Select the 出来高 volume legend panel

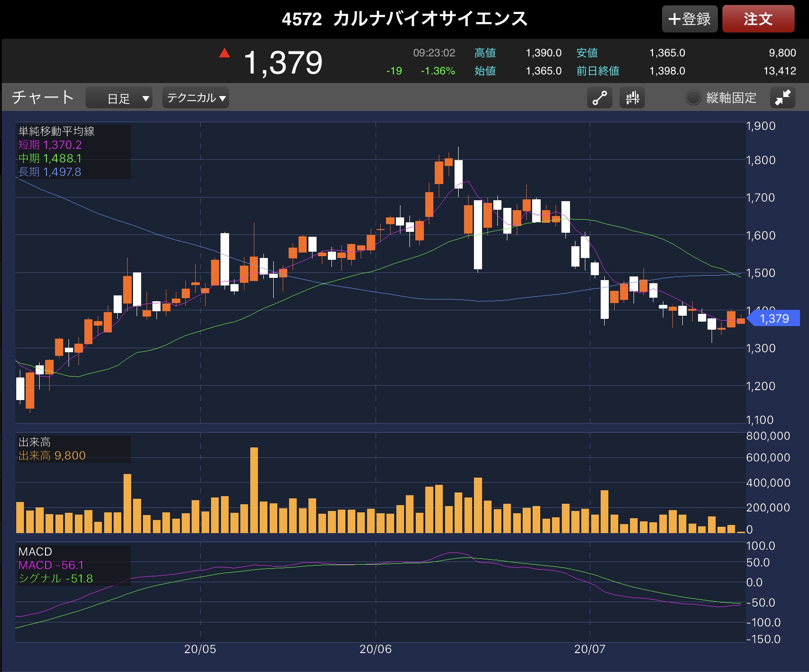[73, 449]
